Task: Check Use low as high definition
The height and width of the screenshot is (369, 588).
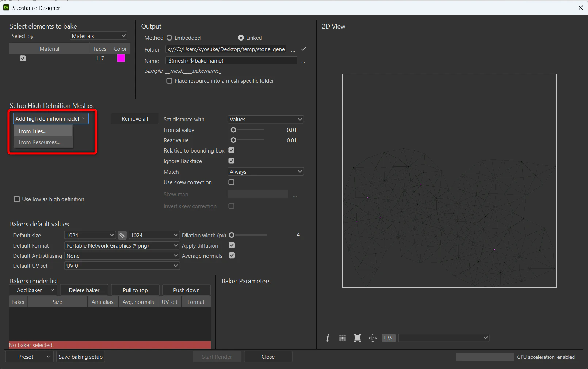Action: coord(17,199)
